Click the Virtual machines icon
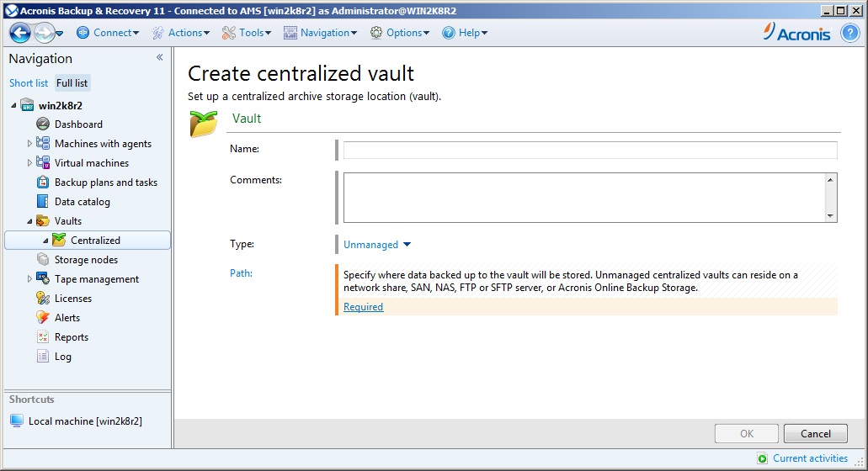Viewport: 868px width, 471px height. 43,162
